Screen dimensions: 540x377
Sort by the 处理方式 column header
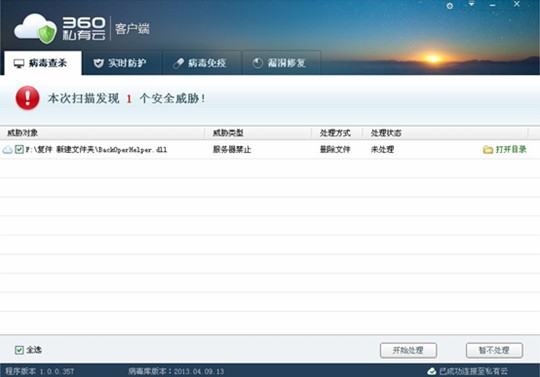(337, 133)
